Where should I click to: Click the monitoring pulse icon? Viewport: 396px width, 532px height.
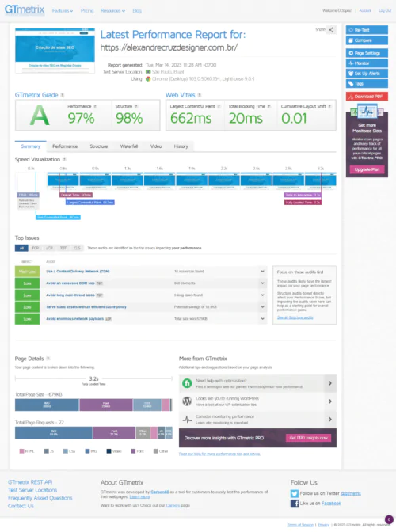(187, 420)
